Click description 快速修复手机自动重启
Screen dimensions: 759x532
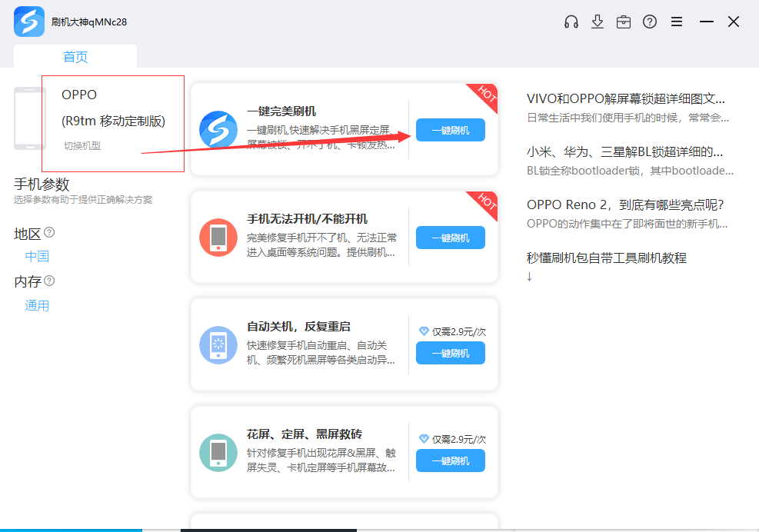tap(321, 352)
